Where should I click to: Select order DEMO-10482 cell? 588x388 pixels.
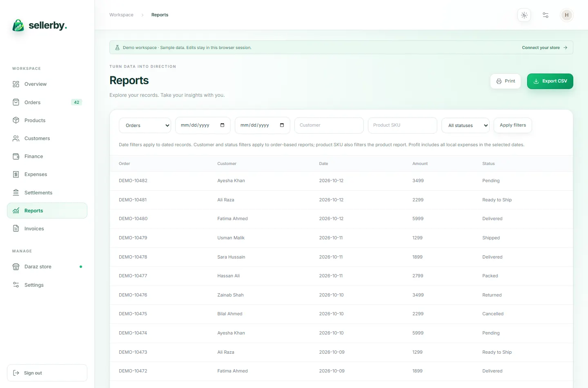coord(133,181)
